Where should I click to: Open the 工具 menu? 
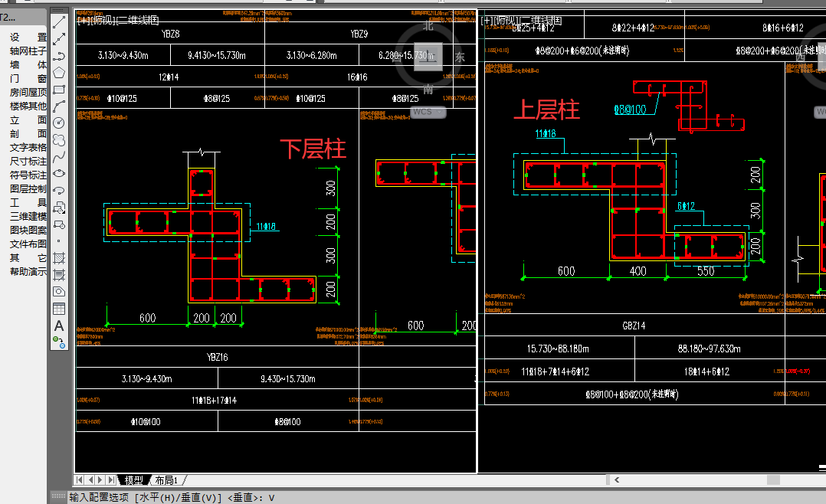point(28,203)
